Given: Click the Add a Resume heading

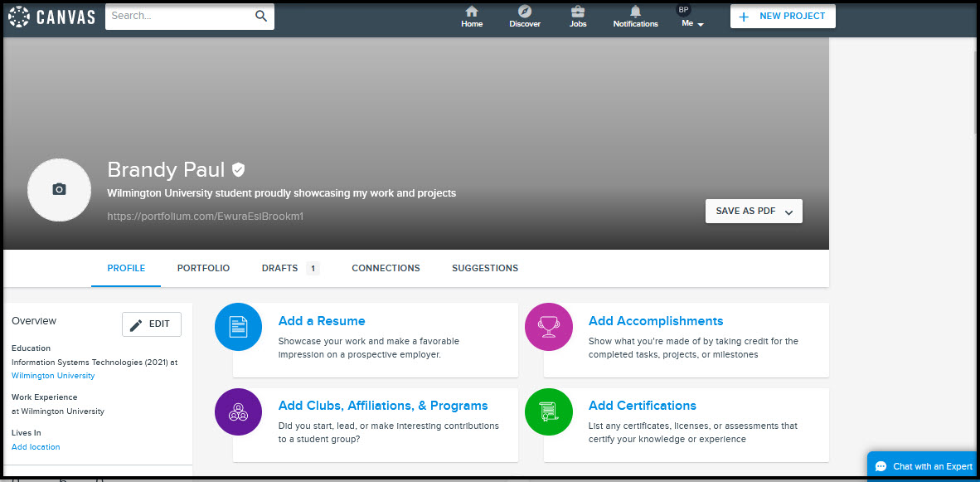Looking at the screenshot, I should point(322,321).
